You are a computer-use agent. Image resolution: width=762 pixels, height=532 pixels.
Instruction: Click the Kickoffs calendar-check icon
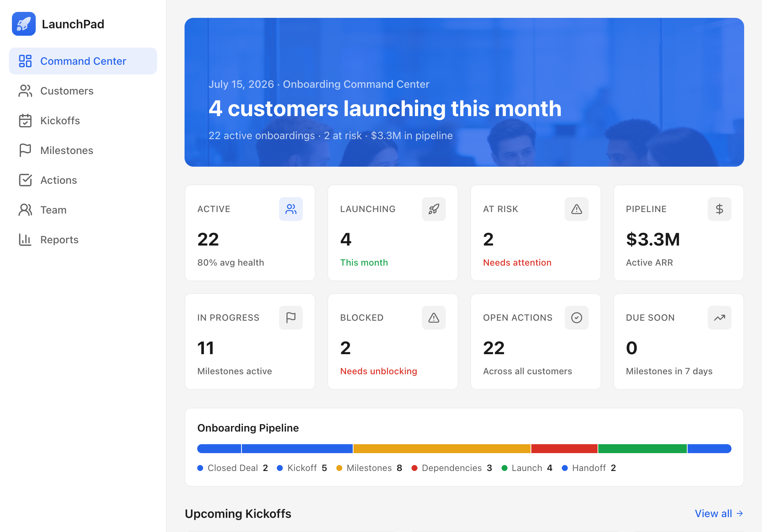pyautogui.click(x=25, y=121)
